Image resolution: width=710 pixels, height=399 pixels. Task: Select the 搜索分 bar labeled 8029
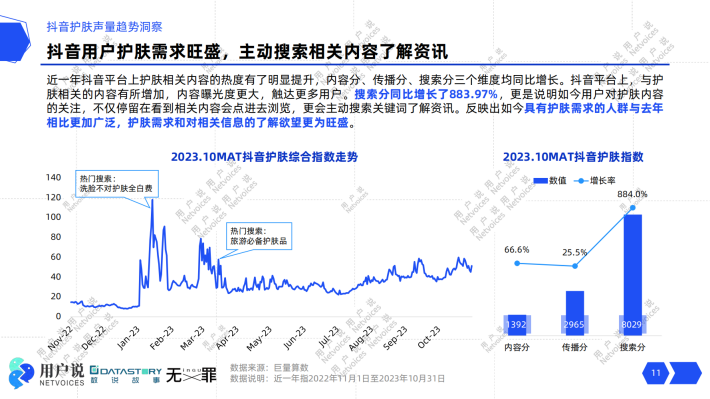(633, 275)
